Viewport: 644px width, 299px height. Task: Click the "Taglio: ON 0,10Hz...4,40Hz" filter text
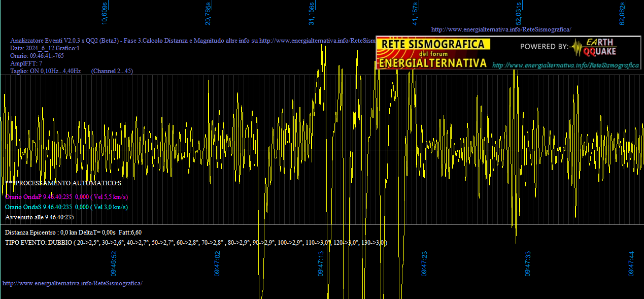(x=46, y=71)
